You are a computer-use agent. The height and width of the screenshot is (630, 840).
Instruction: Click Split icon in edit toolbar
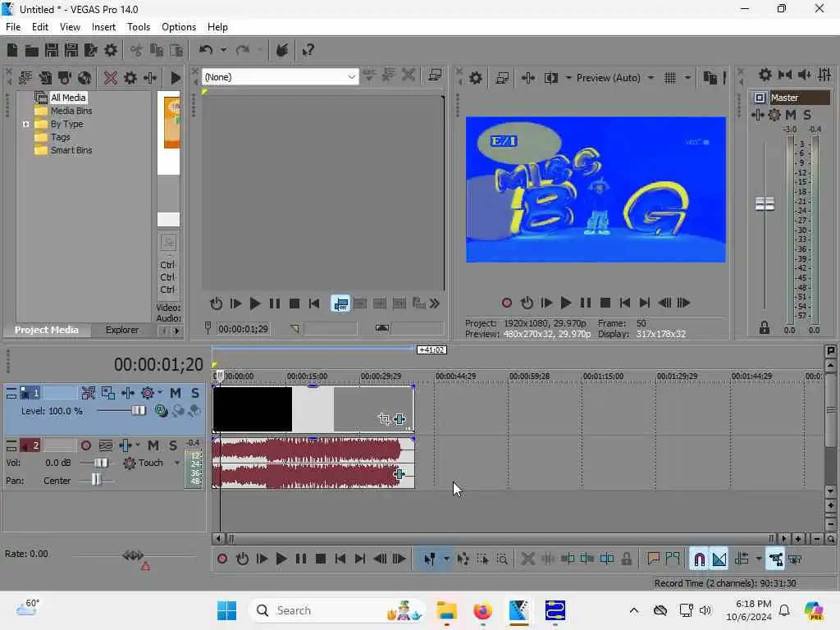547,559
